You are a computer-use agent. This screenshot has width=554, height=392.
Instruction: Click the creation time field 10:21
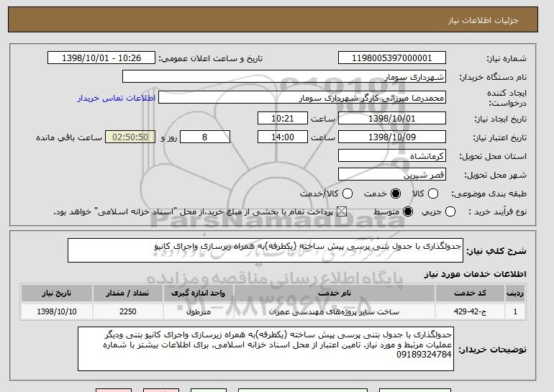[x=283, y=118]
